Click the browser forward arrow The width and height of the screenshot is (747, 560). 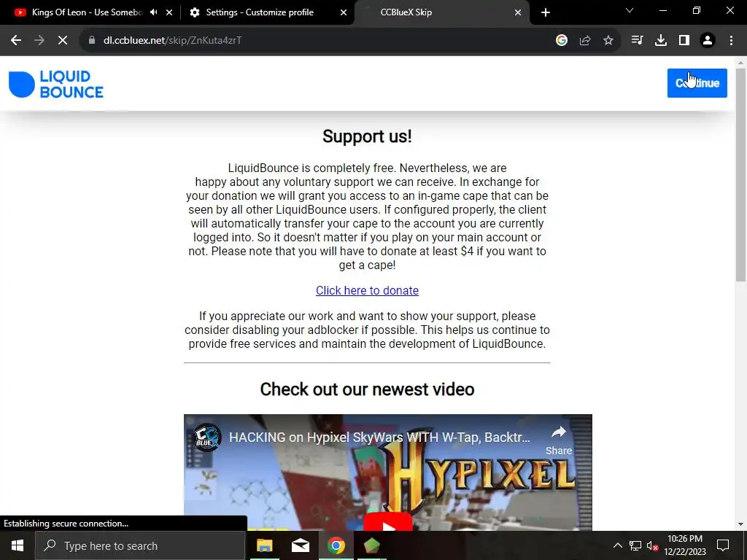[39, 41]
